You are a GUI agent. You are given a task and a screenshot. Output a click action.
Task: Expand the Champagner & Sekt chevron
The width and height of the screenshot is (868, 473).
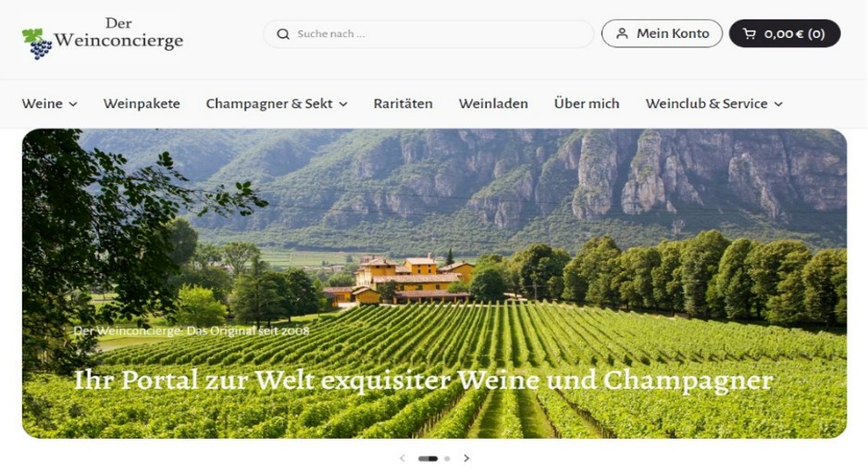[343, 104]
